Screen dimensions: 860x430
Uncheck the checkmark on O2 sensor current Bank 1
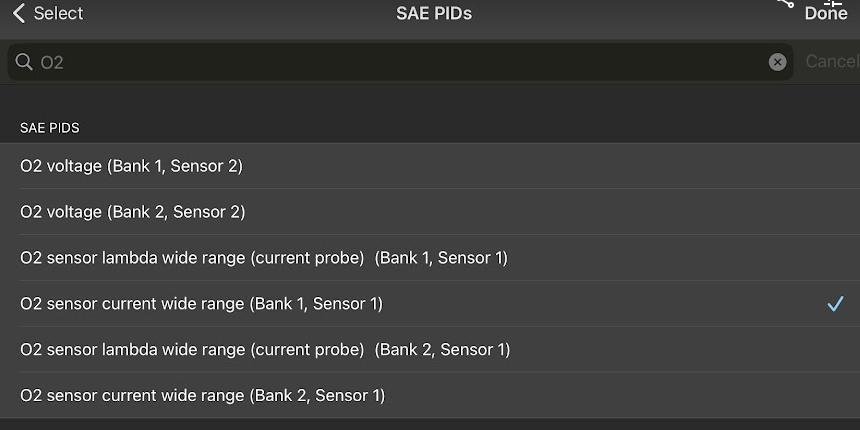pyautogui.click(x=835, y=304)
